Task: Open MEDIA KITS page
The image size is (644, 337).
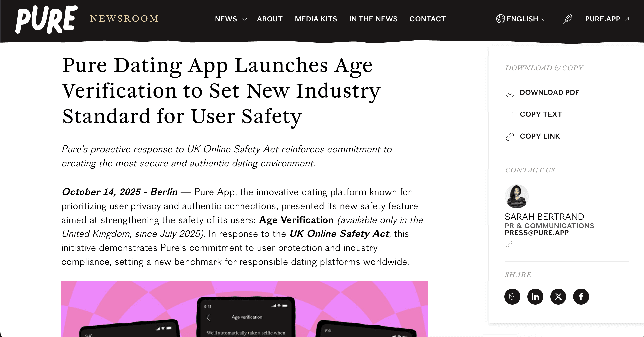Action: coord(316,19)
